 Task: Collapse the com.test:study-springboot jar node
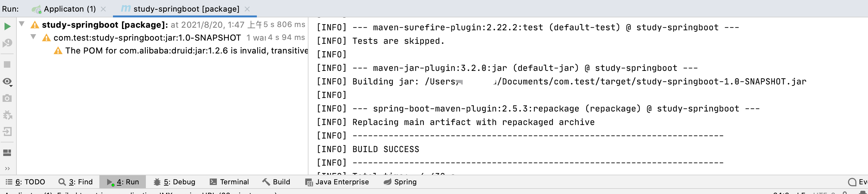click(33, 37)
